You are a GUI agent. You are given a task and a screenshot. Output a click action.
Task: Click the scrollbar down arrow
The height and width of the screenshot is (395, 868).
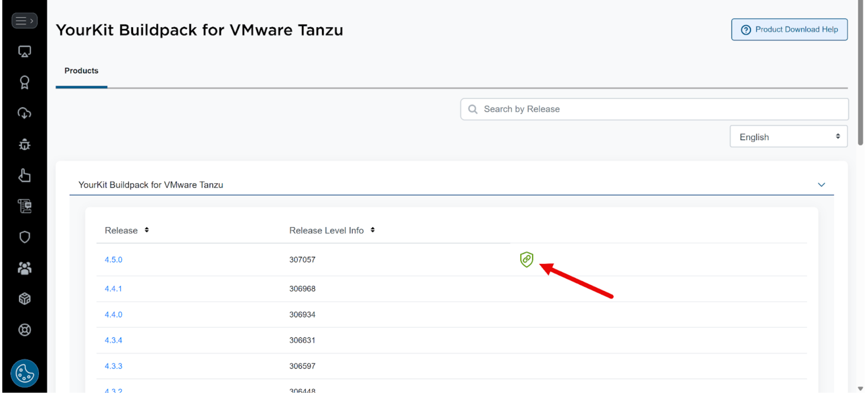860,389
